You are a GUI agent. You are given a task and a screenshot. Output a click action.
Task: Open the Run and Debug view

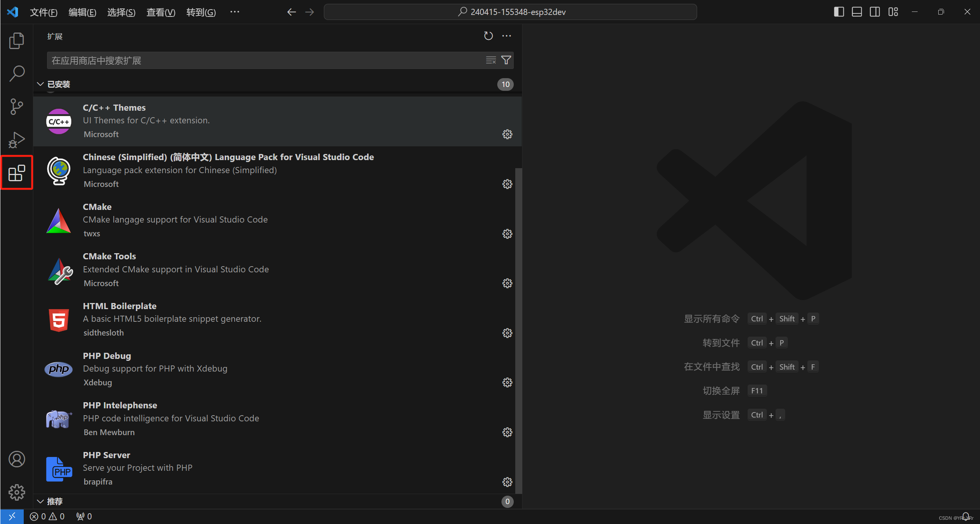tap(16, 140)
